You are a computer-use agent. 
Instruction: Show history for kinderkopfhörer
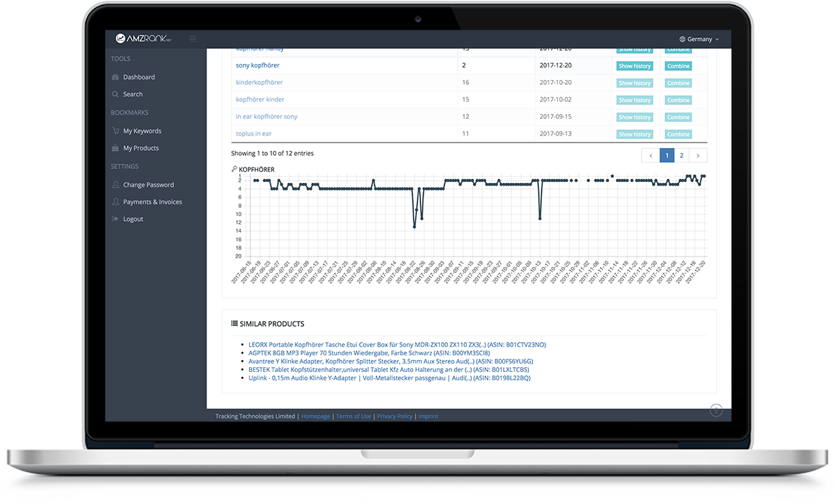point(635,83)
